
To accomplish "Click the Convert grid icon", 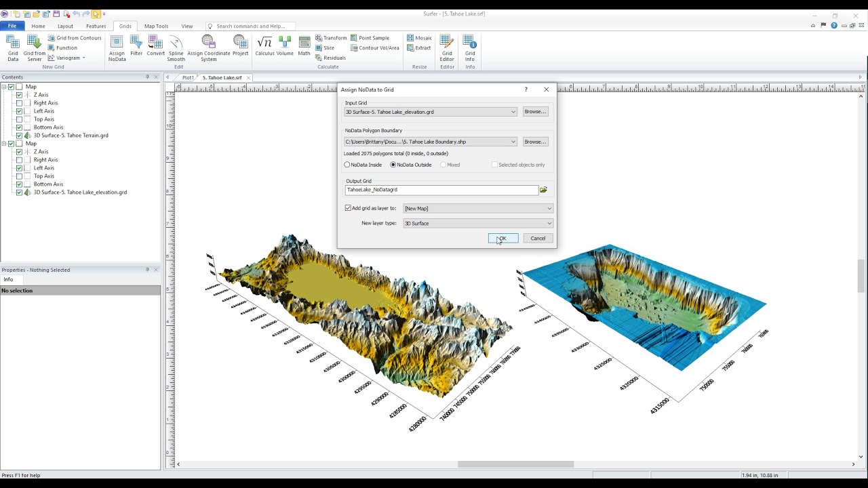I will (155, 46).
